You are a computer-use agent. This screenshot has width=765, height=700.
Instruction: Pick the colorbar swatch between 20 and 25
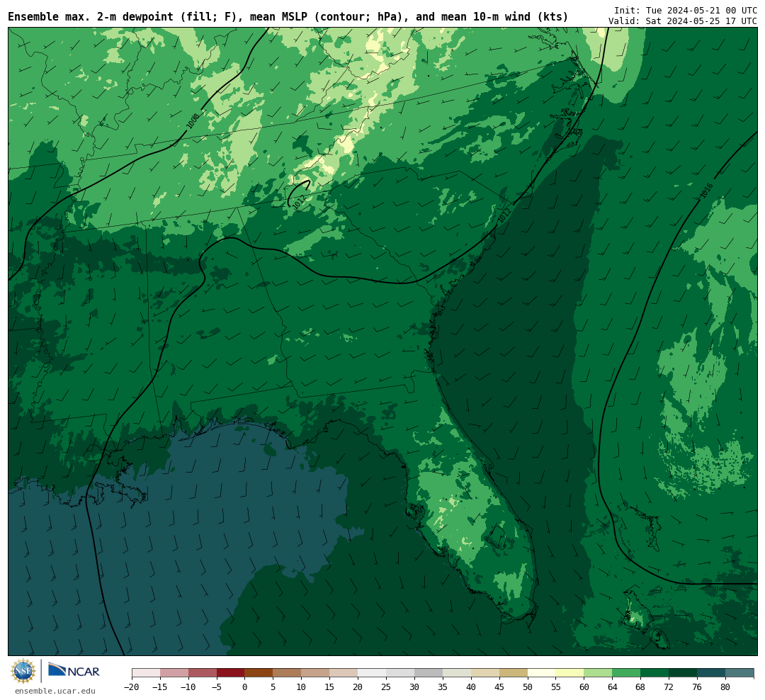click(x=373, y=673)
